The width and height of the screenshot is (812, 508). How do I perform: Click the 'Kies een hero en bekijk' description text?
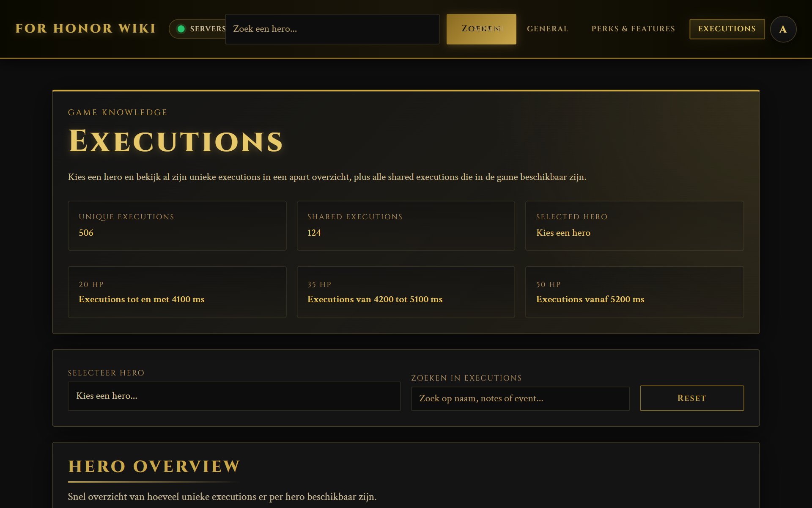click(x=327, y=177)
